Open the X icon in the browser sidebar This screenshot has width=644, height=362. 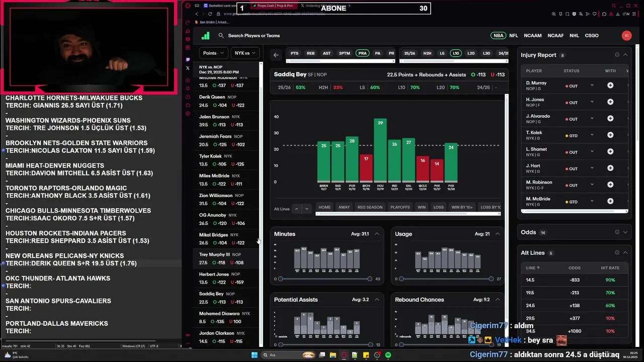pyautogui.click(x=188, y=68)
